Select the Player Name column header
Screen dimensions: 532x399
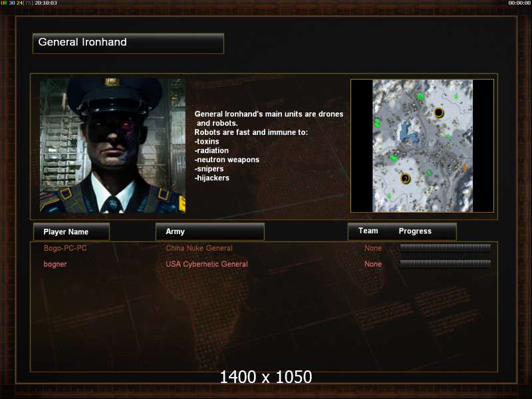coord(71,231)
